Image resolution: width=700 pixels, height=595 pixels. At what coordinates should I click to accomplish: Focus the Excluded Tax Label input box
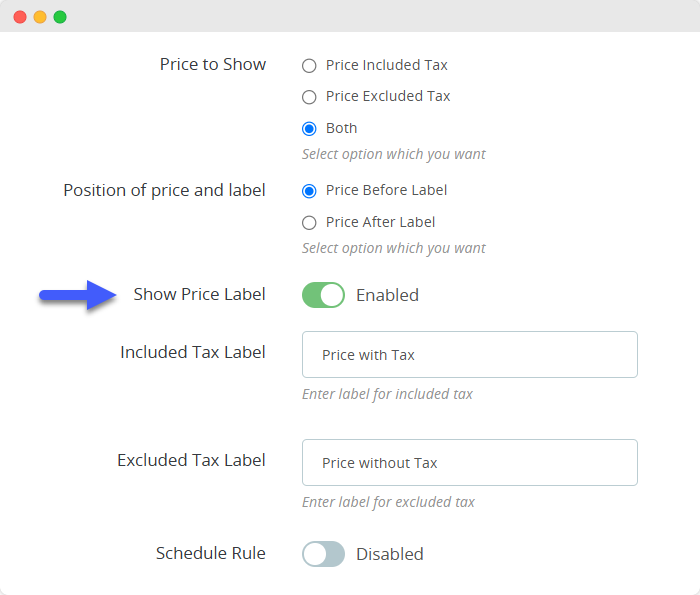coord(469,463)
